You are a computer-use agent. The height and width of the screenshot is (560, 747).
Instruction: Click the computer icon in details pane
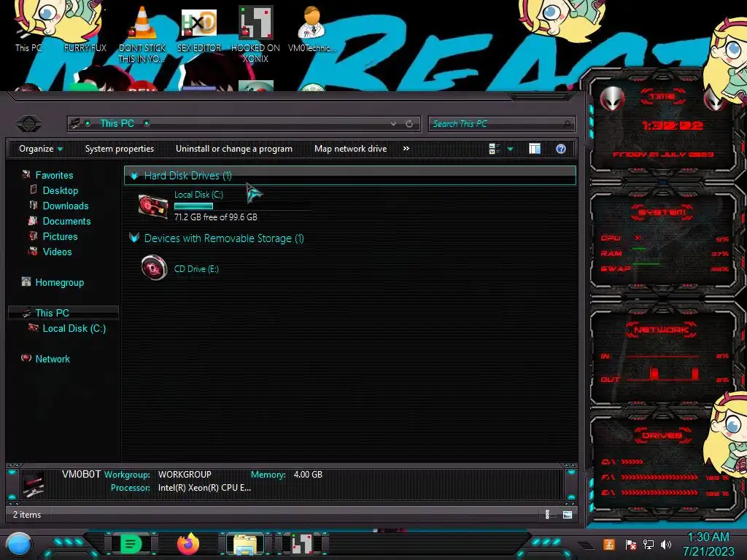pyautogui.click(x=34, y=484)
